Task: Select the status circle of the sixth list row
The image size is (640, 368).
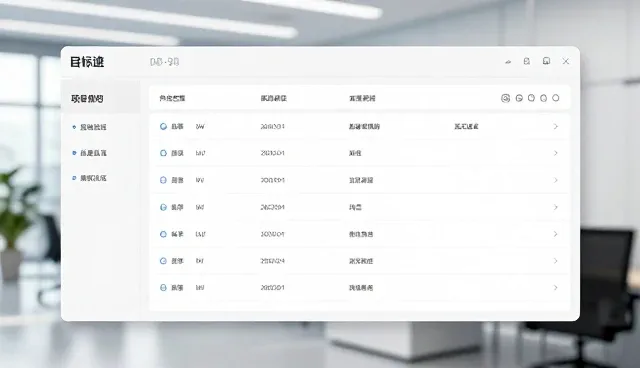Action: coord(163,261)
